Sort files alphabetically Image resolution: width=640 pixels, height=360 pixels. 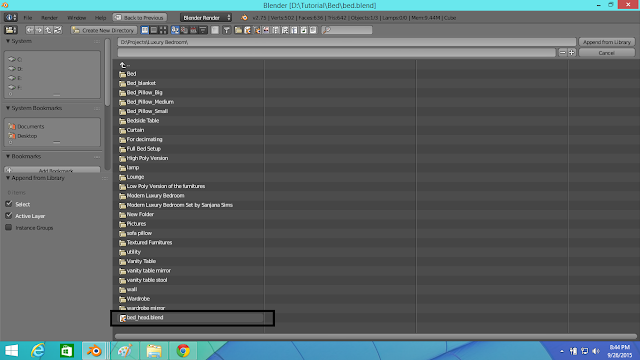tap(175, 30)
